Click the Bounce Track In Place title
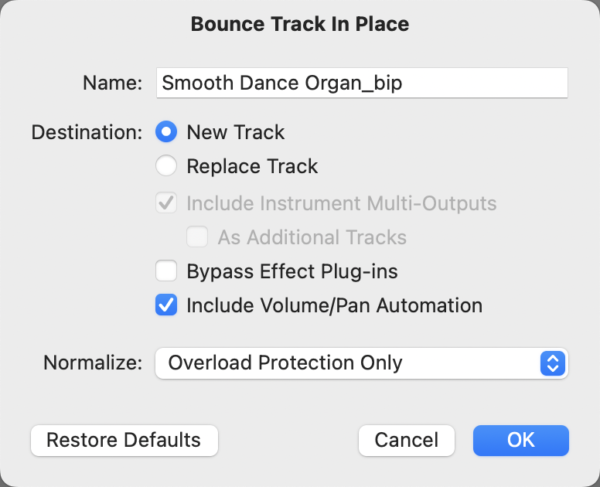The height and width of the screenshot is (487, 600). [x=300, y=24]
